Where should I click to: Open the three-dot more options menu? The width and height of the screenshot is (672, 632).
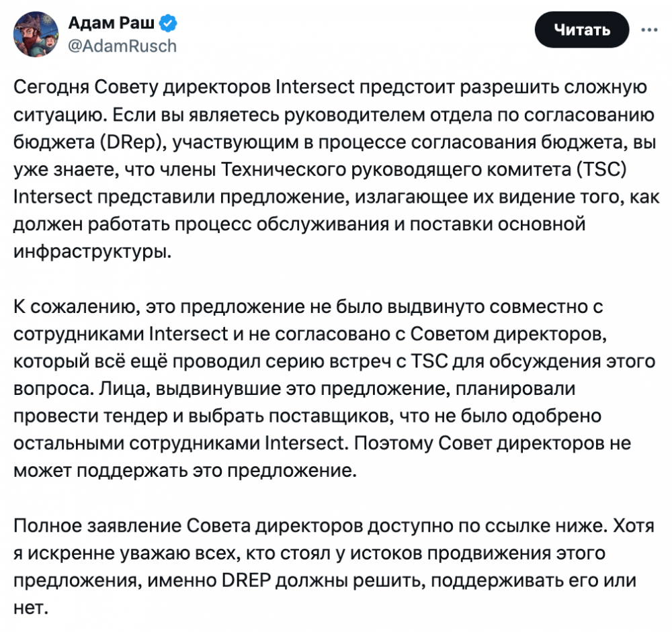click(650, 30)
